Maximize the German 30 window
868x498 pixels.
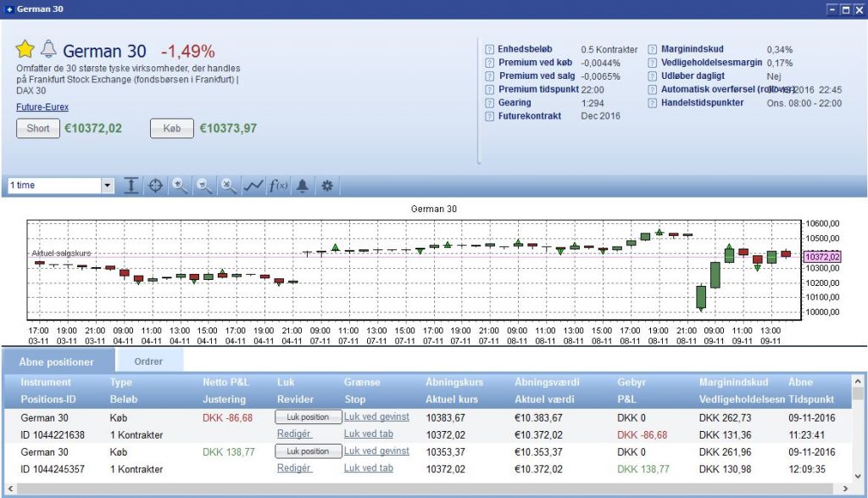[845, 9]
